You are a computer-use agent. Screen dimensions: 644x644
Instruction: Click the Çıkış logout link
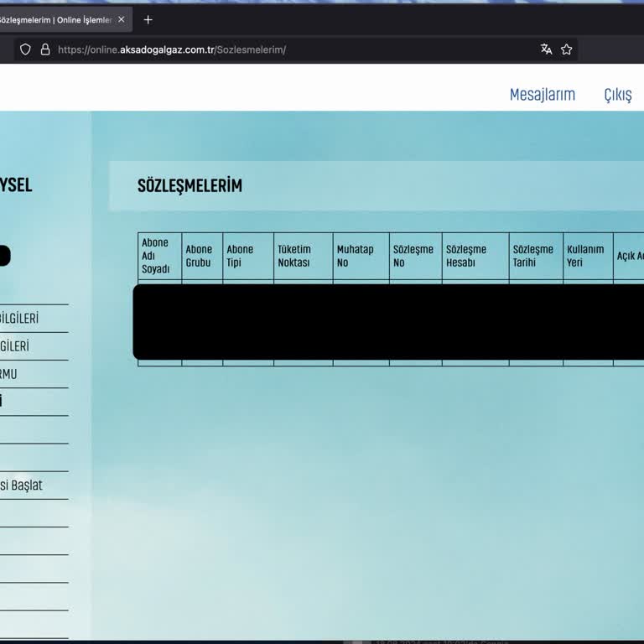point(618,95)
